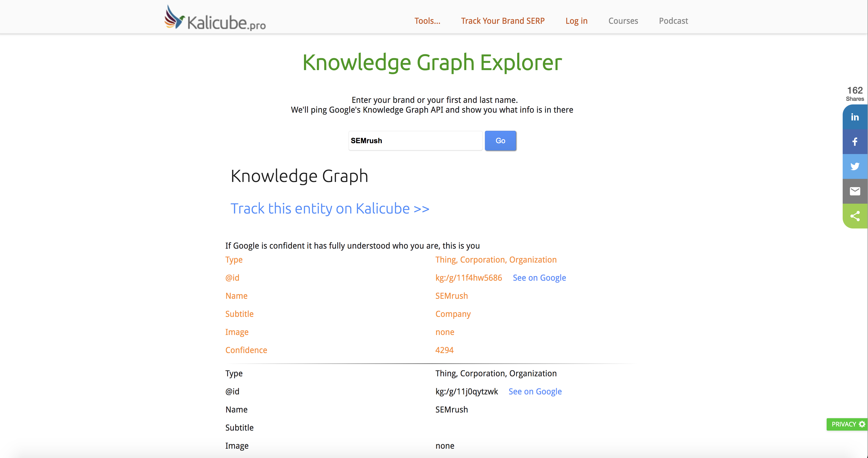This screenshot has height=458, width=868.
Task: Click the black Subtitle label
Action: coord(239,428)
